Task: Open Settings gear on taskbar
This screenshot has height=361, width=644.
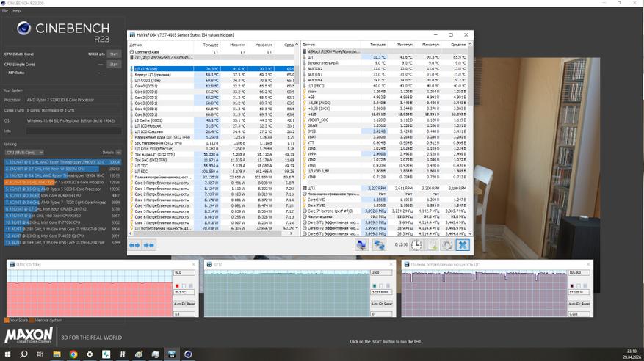Action: [x=90, y=354]
